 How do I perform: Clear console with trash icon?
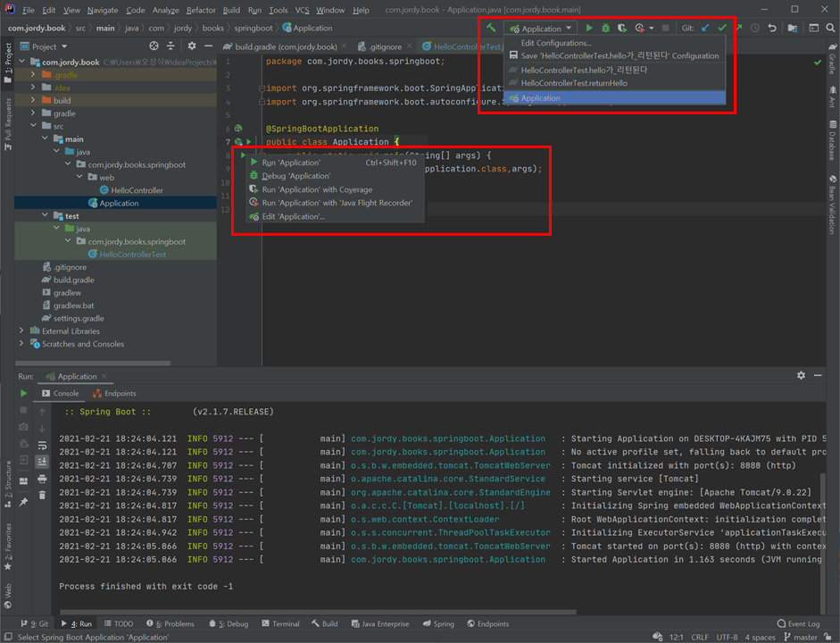tap(42, 496)
